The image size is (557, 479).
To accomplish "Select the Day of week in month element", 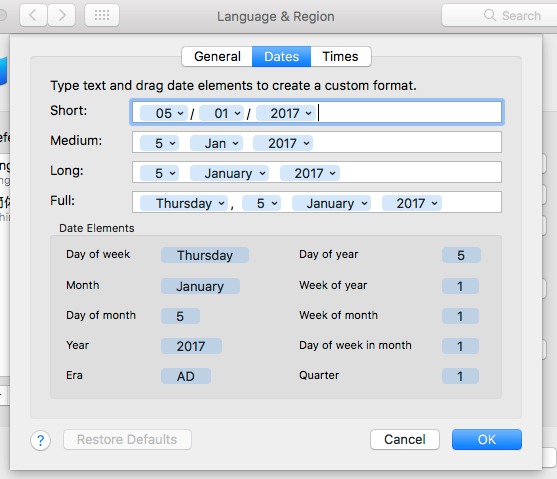I will point(460,346).
